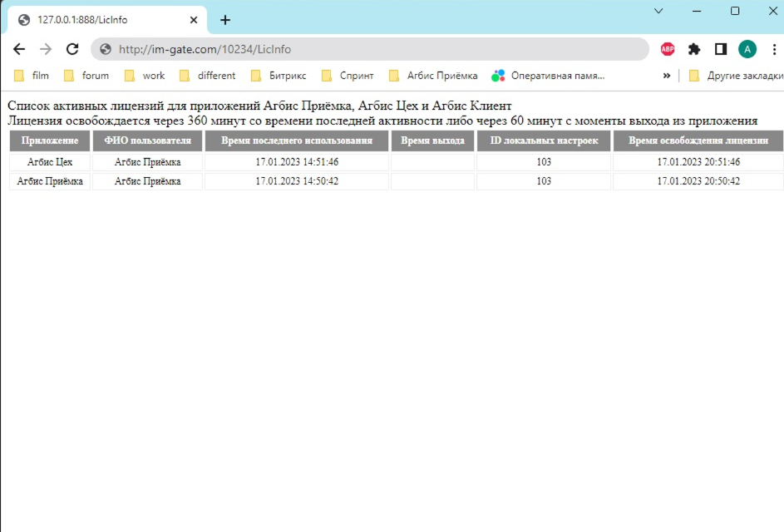The image size is (784, 532).
Task: Open a new tab with plus button
Action: pyautogui.click(x=225, y=20)
